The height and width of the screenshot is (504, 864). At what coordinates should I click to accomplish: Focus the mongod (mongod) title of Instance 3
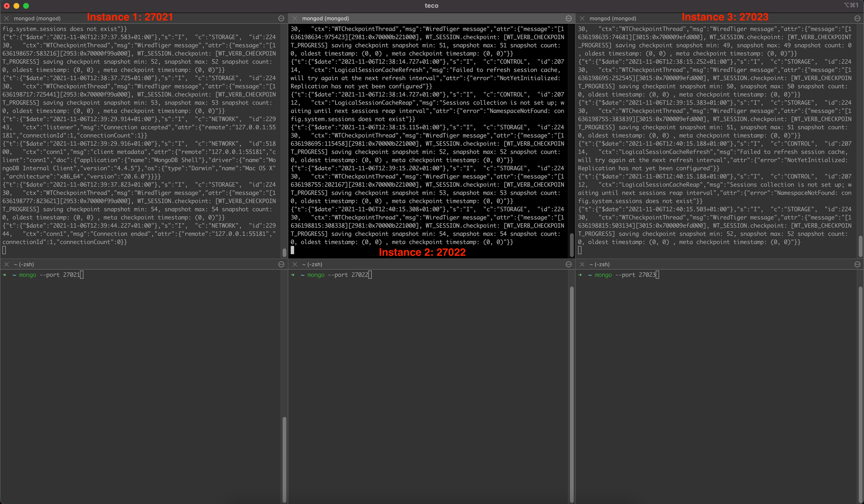(x=613, y=18)
